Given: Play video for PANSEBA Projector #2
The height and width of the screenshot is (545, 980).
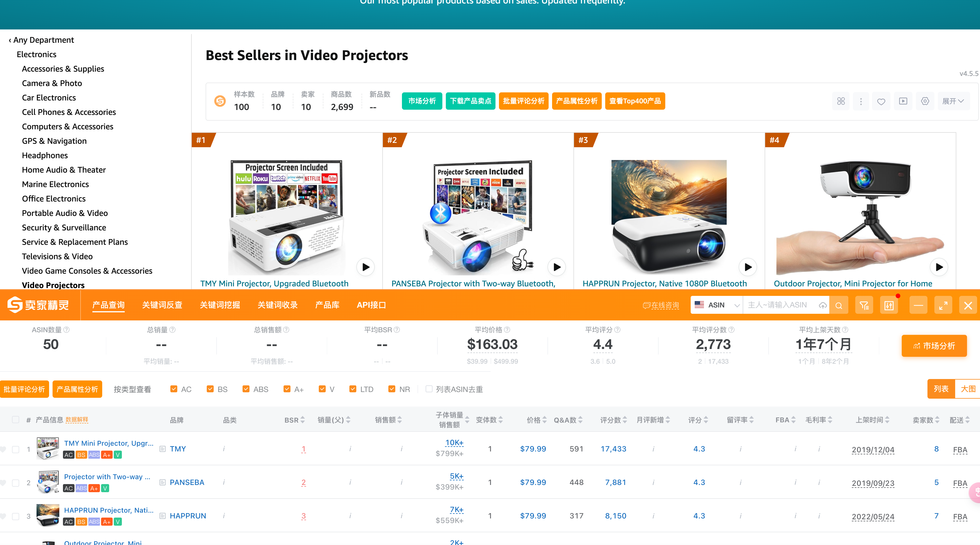Looking at the screenshot, I should click(x=557, y=267).
